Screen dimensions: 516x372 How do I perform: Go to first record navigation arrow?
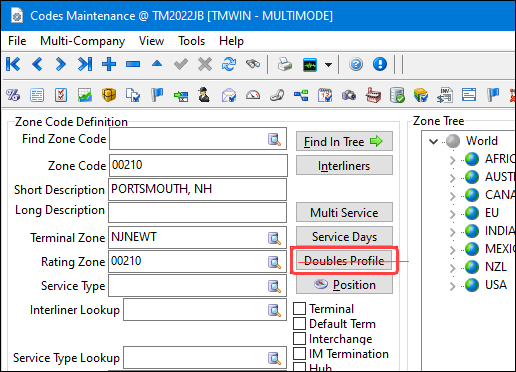coord(13,64)
